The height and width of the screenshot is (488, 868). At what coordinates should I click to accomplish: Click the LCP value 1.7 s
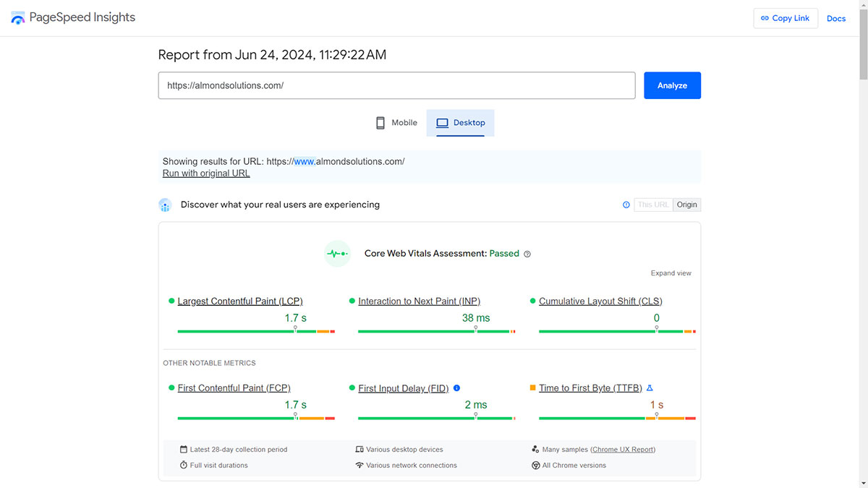point(296,318)
